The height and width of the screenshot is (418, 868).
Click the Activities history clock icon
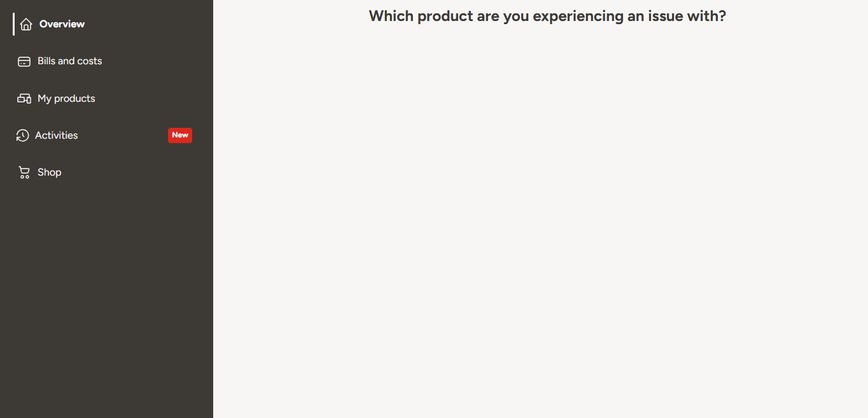coord(23,136)
